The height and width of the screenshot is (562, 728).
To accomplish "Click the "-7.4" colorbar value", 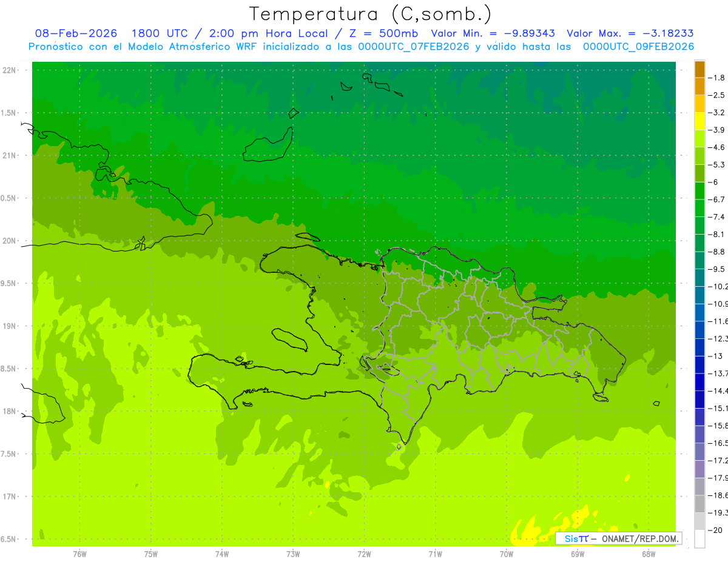I will click(716, 217).
